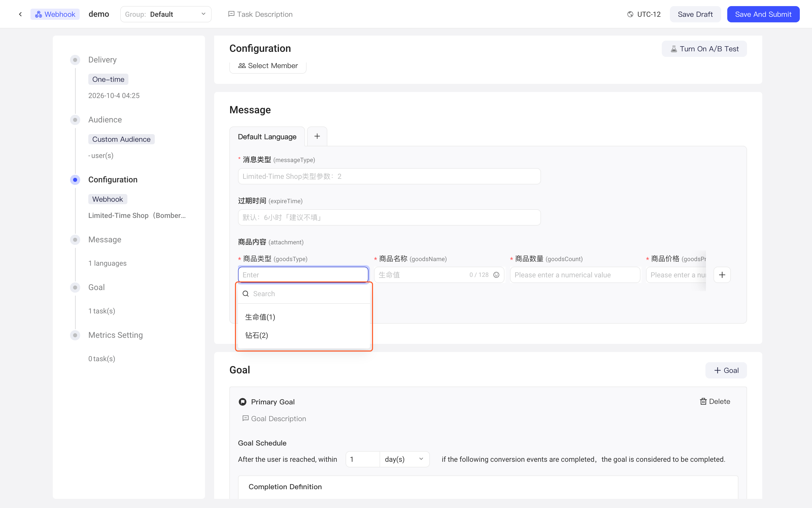
Task: Turn On A/B Test
Action: (704, 49)
